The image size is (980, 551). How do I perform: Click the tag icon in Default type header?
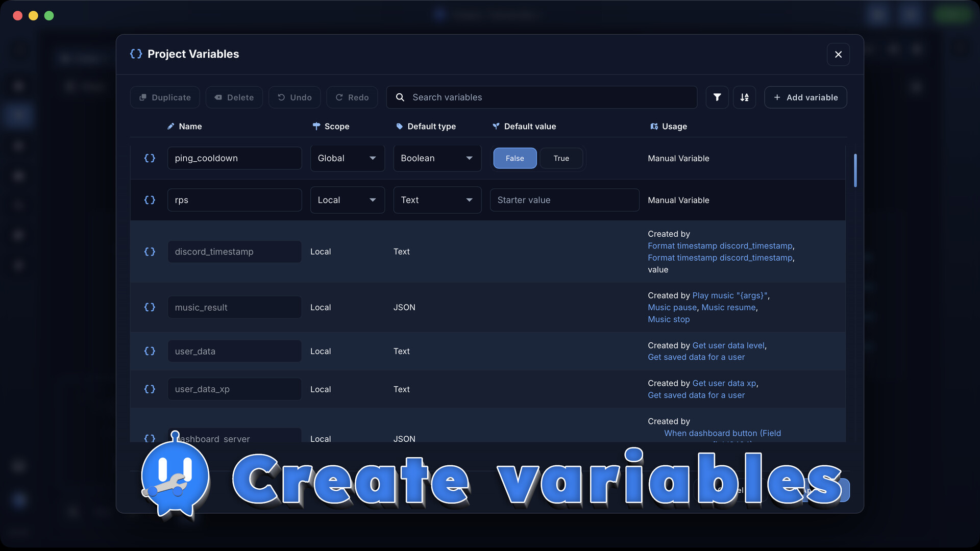(x=400, y=127)
